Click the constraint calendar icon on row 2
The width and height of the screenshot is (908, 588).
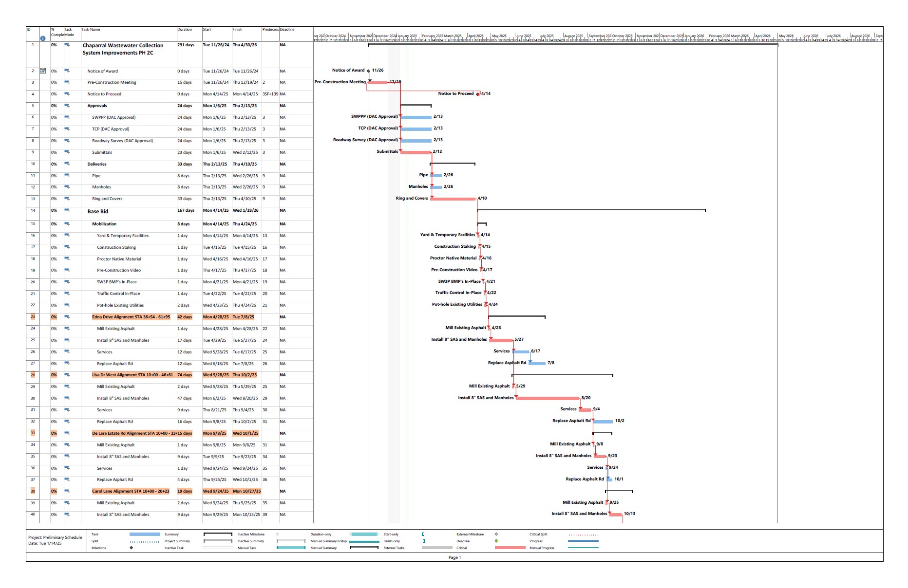[x=43, y=71]
